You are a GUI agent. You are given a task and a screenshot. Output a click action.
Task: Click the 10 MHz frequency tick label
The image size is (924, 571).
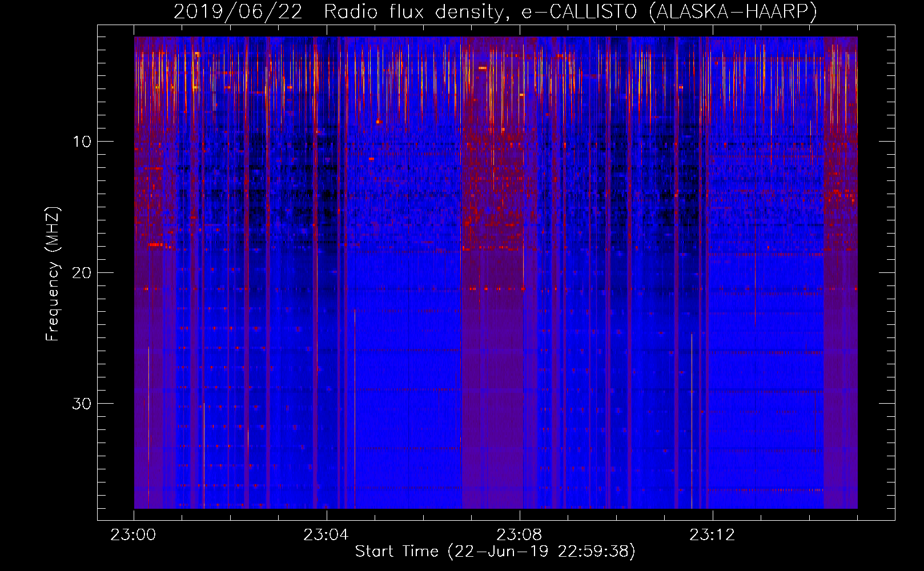point(82,142)
